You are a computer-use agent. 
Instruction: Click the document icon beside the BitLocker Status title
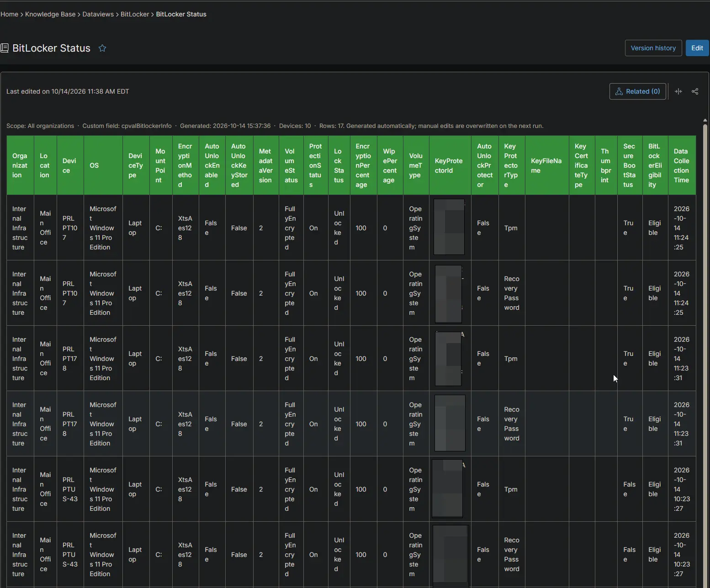(5, 48)
